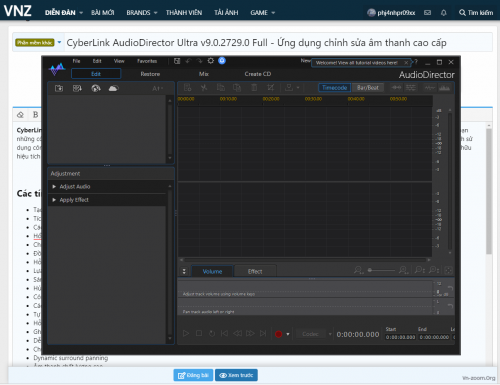This screenshot has height=385, width=500.
Task: Adjust the timeline zoom slider
Action: (x=381, y=270)
